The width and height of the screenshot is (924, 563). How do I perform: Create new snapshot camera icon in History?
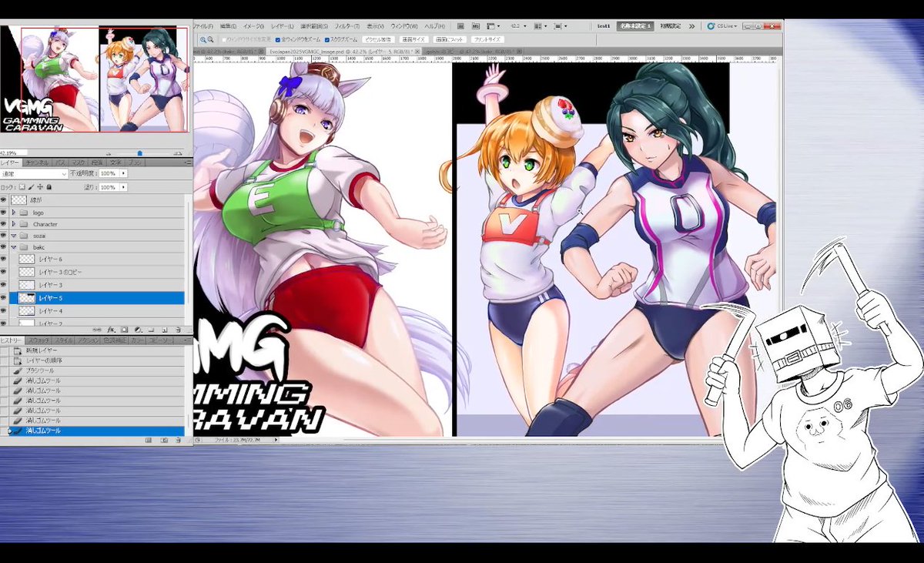click(164, 441)
